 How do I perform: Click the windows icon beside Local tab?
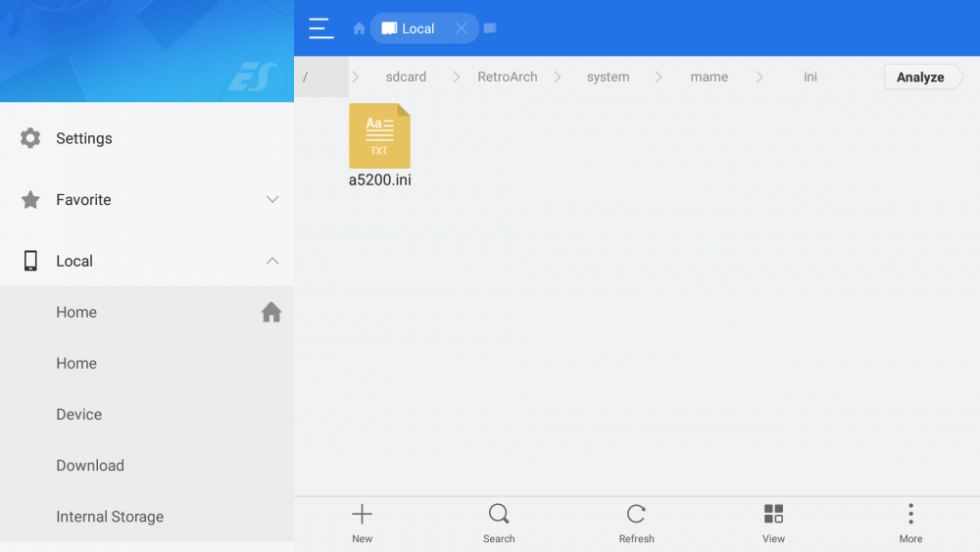[490, 28]
